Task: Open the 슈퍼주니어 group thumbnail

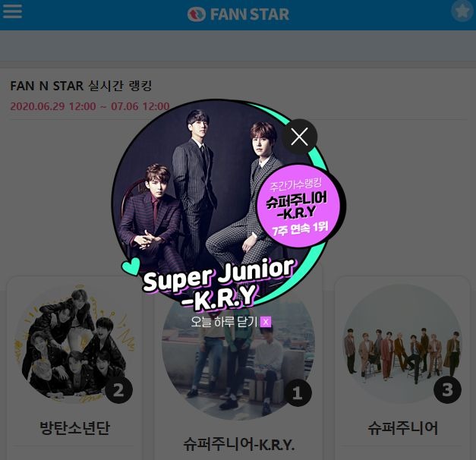Action: click(402, 344)
